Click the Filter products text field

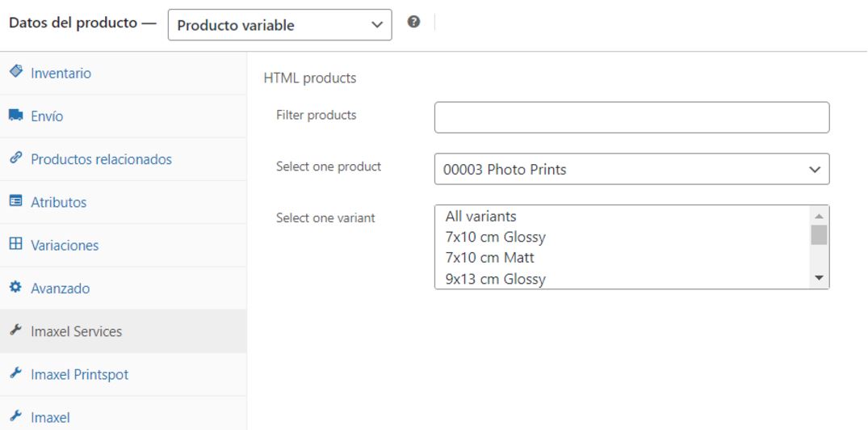[x=631, y=117]
